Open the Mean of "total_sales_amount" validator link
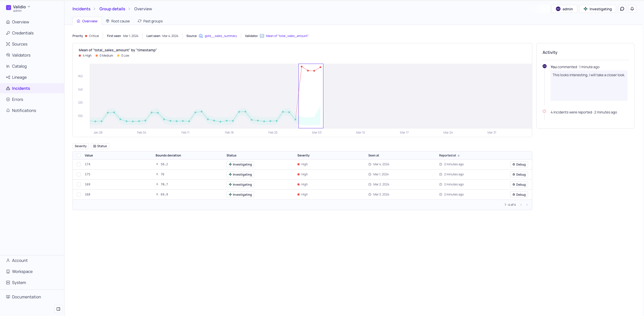The height and width of the screenshot is (316, 644). pyautogui.click(x=287, y=36)
